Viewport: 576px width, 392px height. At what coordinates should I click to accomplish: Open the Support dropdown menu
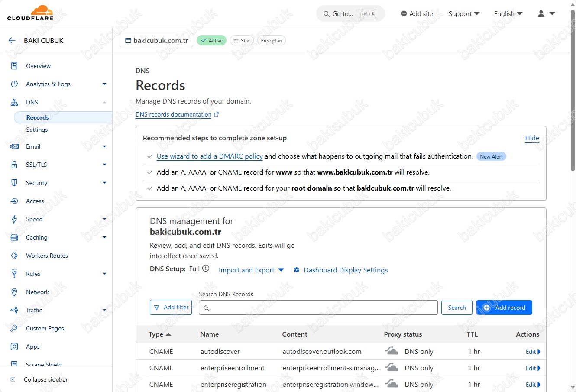(464, 13)
